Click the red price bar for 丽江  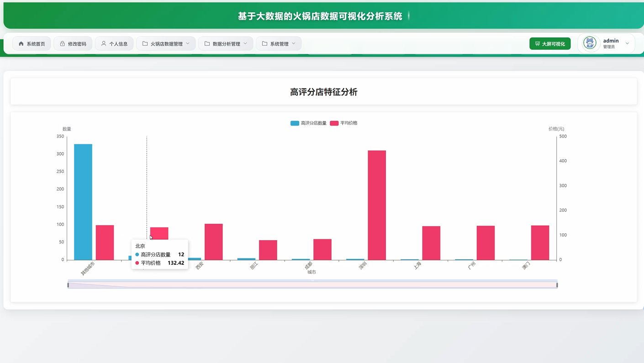coord(268,250)
